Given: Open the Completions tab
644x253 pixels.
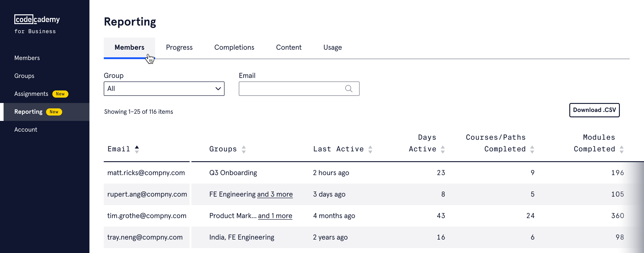Looking at the screenshot, I should (234, 47).
